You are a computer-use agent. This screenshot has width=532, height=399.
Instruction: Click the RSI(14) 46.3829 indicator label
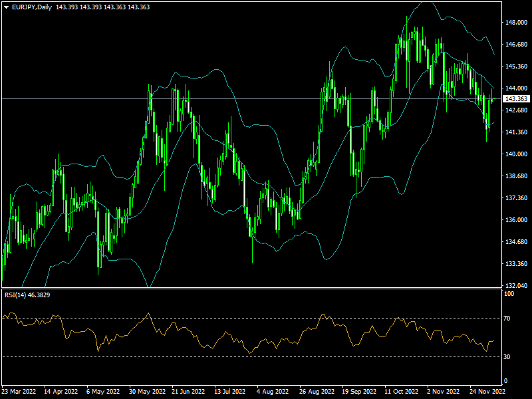27,295
